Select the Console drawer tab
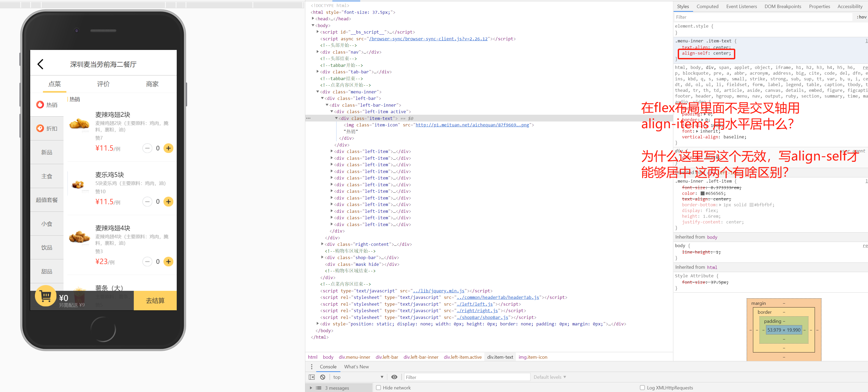Image resolution: width=868 pixels, height=392 pixels. (x=328, y=367)
